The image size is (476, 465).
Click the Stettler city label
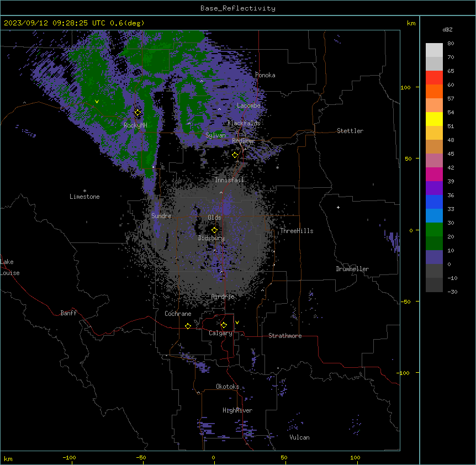(x=350, y=131)
